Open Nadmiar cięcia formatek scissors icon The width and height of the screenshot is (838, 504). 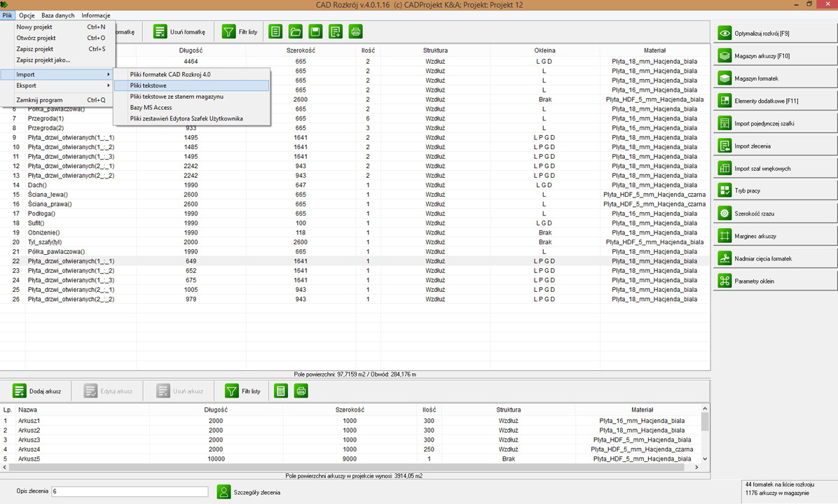coord(724,258)
